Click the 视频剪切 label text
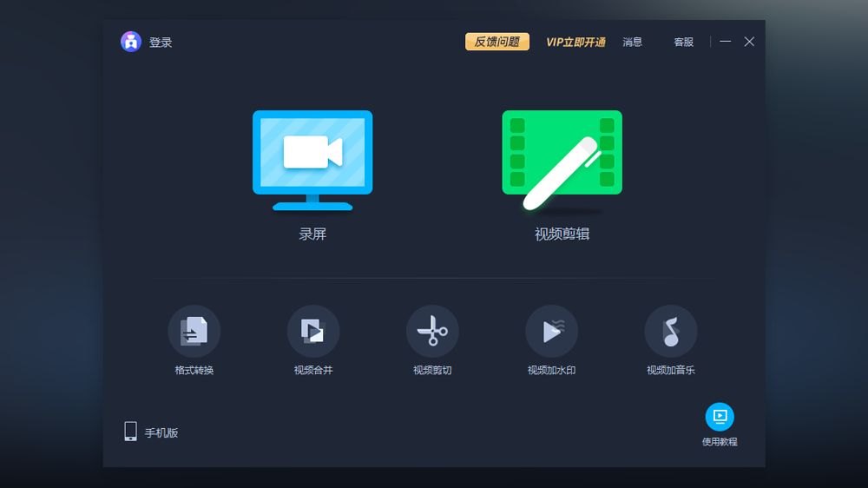The width and height of the screenshot is (868, 488). pyautogui.click(x=432, y=370)
